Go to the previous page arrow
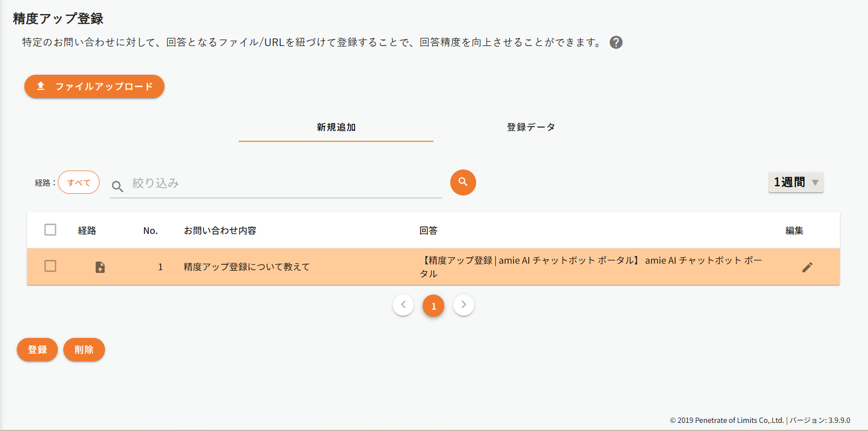 pyautogui.click(x=403, y=305)
